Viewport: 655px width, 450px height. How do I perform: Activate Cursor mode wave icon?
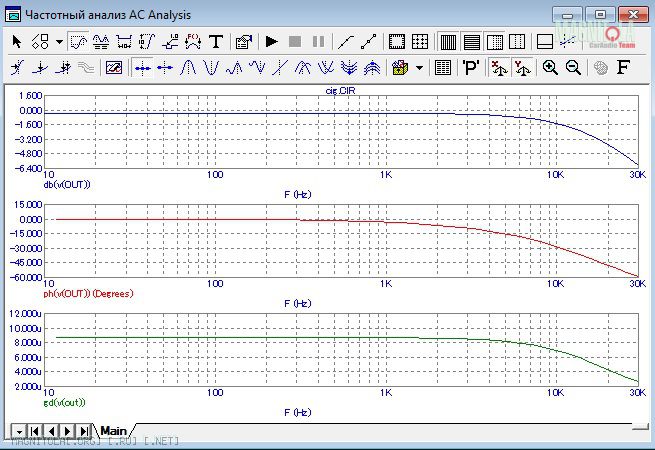101,42
